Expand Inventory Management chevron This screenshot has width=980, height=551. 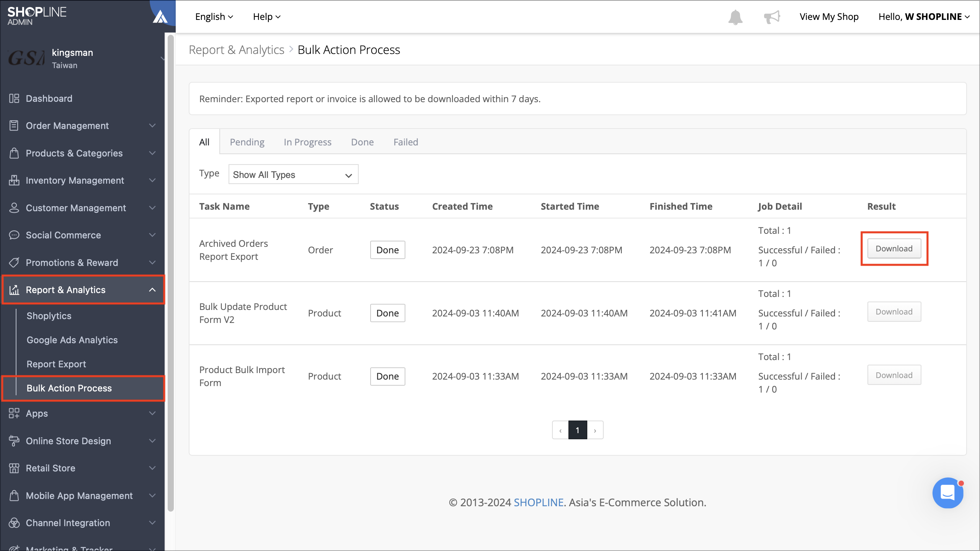[x=152, y=180]
